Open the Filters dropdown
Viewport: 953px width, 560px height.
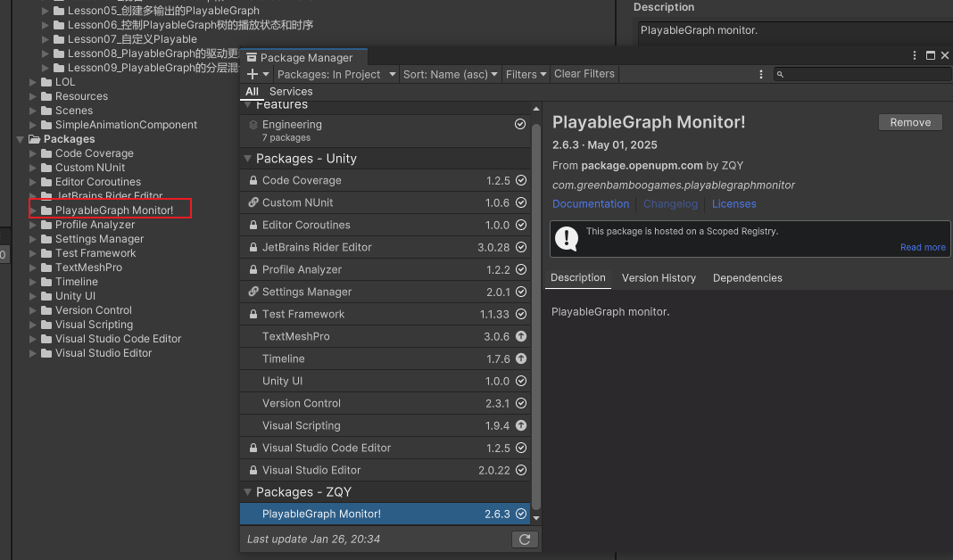click(x=526, y=74)
